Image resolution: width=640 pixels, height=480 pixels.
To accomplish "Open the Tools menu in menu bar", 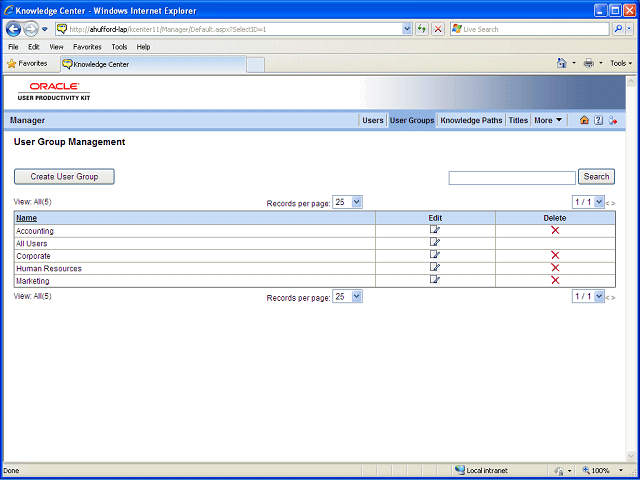I will (x=119, y=47).
